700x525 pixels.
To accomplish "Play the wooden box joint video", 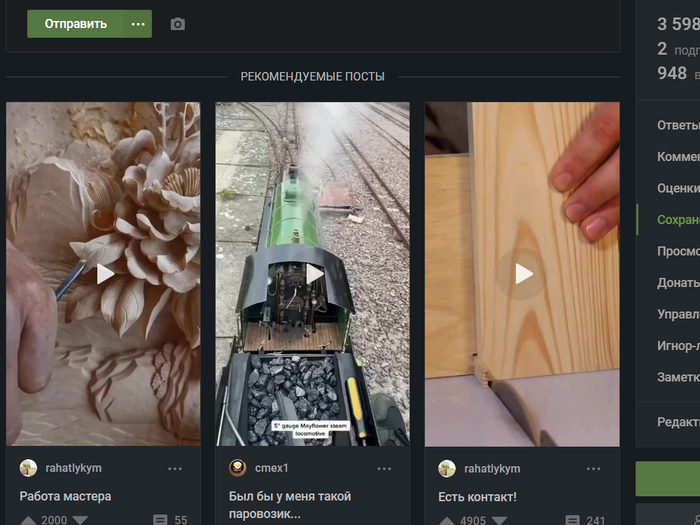I will 524,274.
